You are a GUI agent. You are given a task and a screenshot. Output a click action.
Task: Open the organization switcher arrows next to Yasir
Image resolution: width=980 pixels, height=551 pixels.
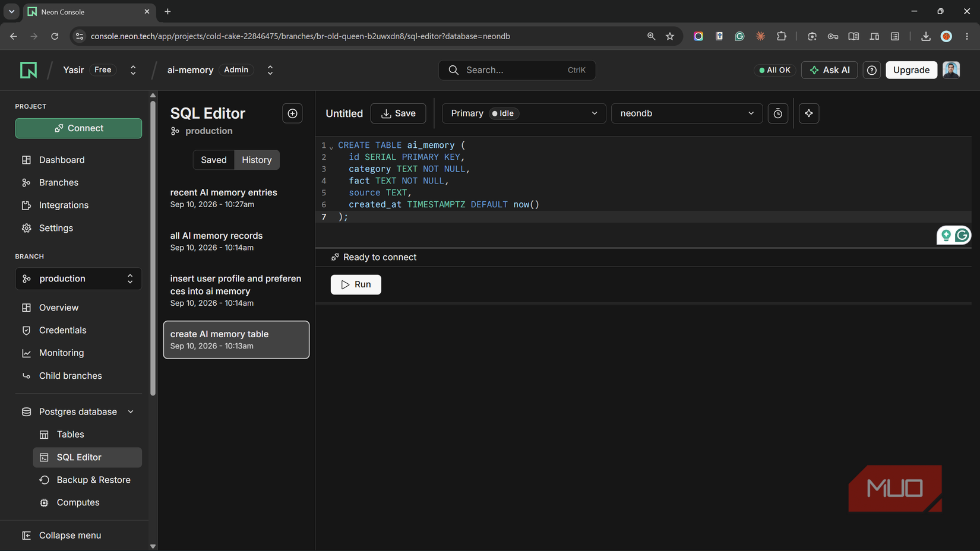coord(133,70)
